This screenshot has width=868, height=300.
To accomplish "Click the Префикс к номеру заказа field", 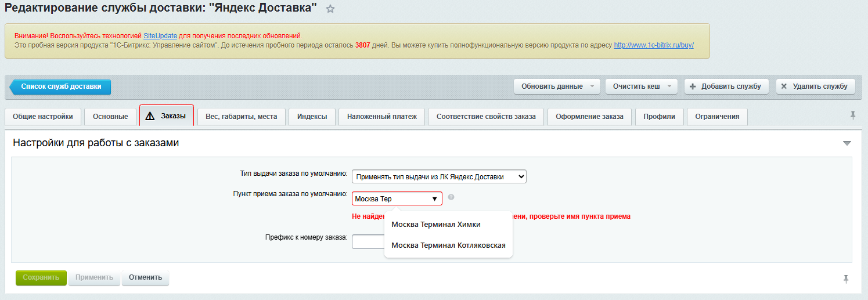I will click(x=368, y=241).
